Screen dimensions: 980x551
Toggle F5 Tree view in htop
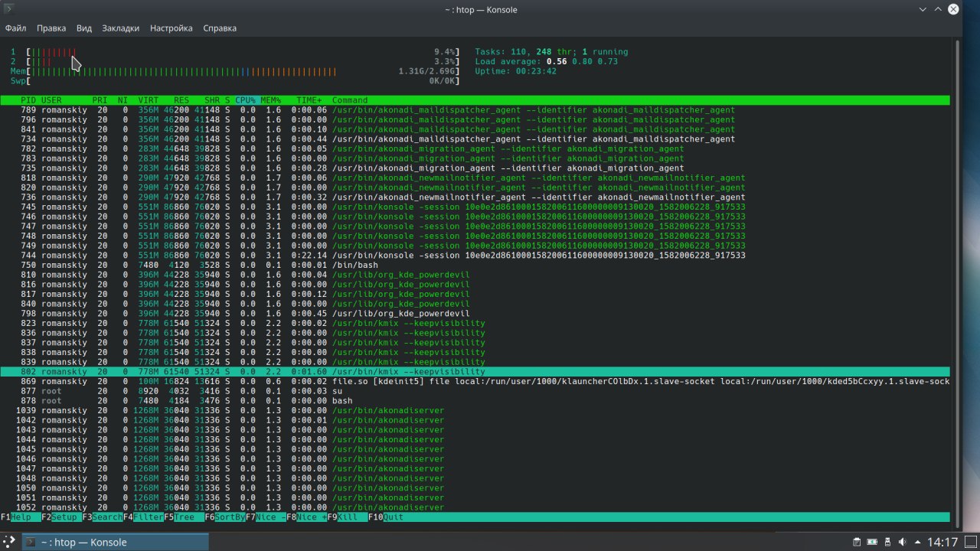(184, 517)
